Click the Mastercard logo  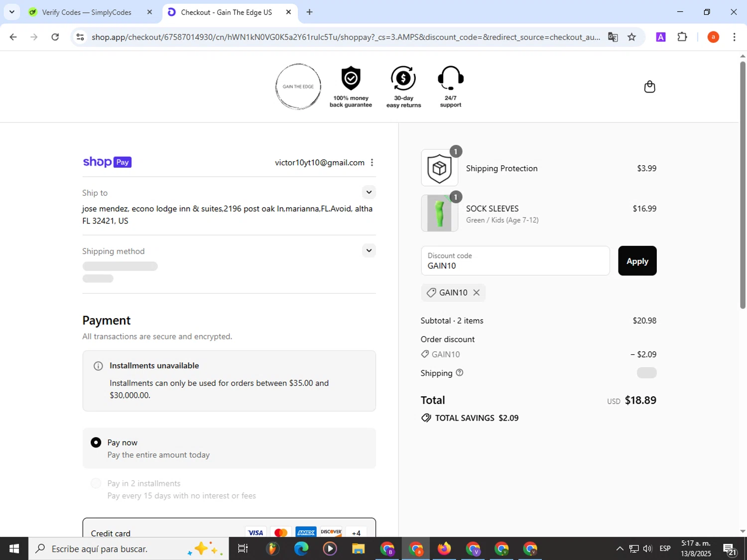pyautogui.click(x=280, y=533)
